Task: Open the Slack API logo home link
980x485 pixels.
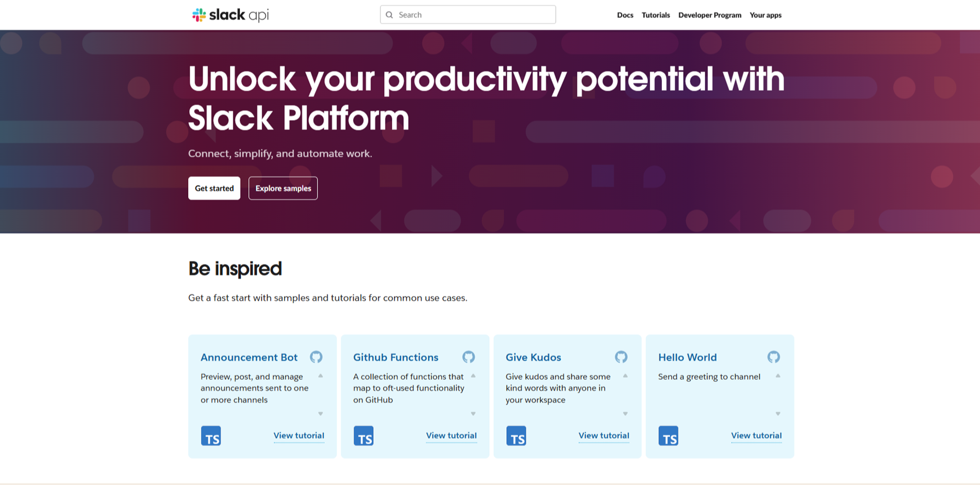Action: tap(230, 15)
